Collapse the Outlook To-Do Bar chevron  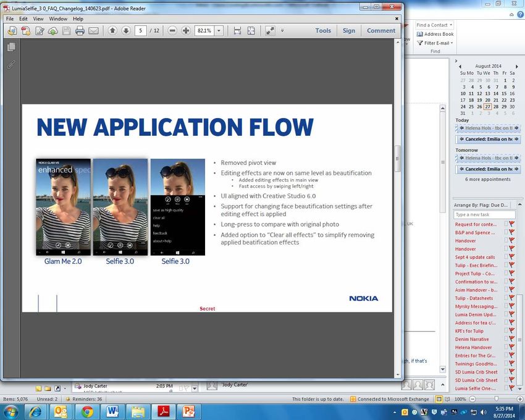pyautogui.click(x=456, y=61)
